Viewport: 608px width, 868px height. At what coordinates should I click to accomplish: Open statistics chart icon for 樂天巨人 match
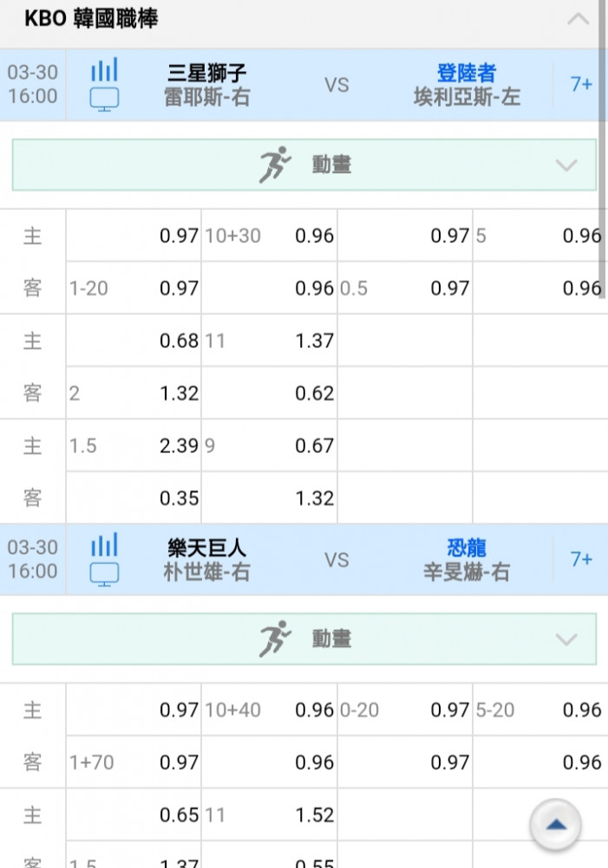[x=104, y=545]
